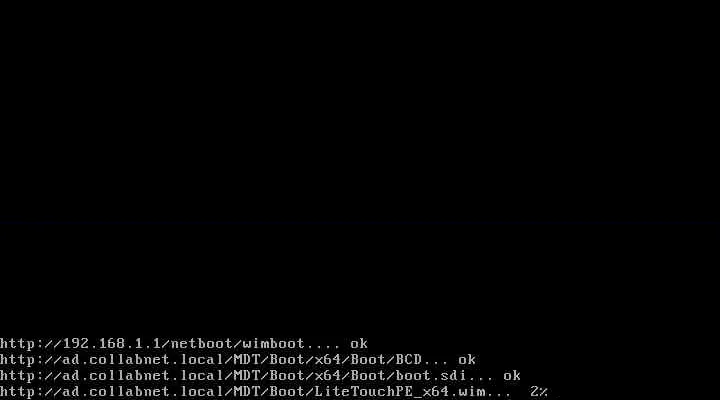Click the BCD filename in second line
The width and height of the screenshot is (720, 400).
click(x=408, y=360)
